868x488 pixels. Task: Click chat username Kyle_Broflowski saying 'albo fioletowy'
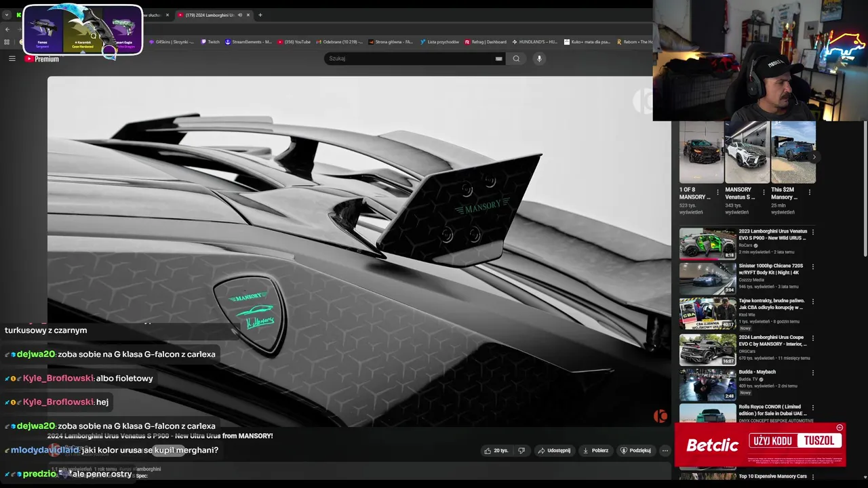(58, 378)
